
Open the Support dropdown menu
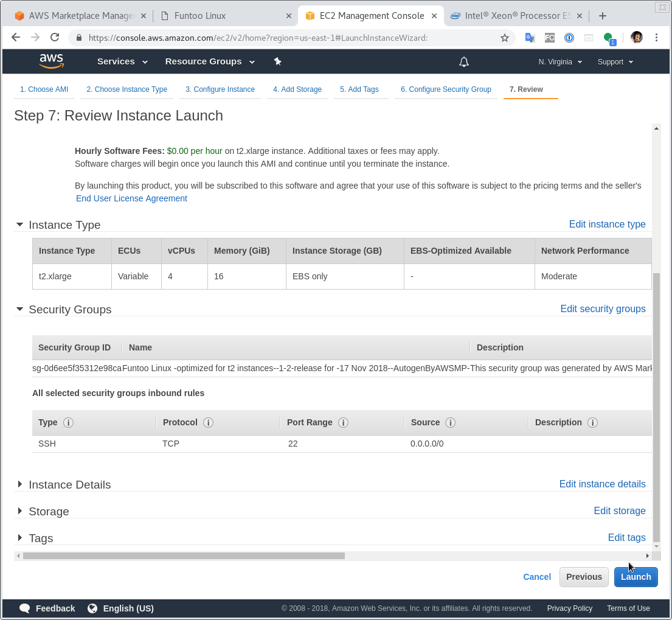pos(615,61)
